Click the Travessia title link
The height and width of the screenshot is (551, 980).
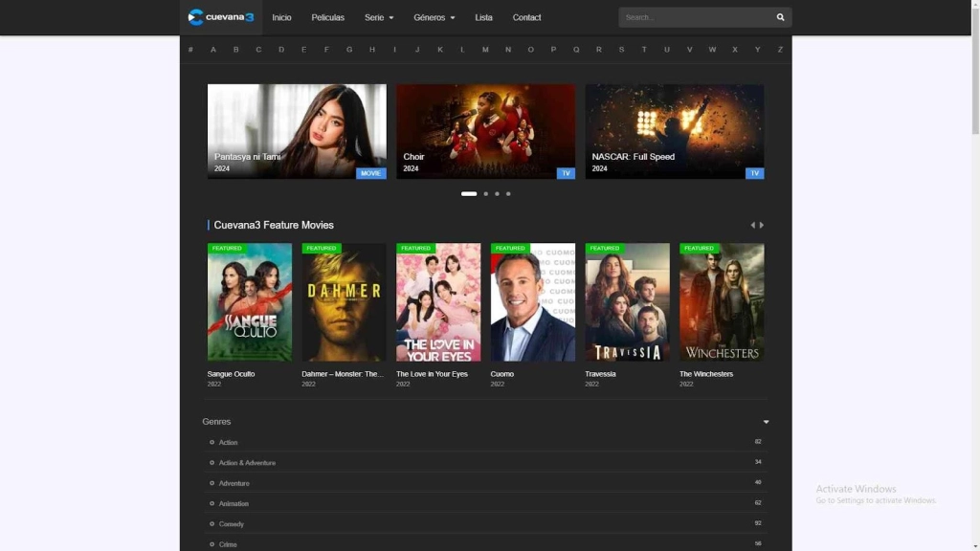pyautogui.click(x=600, y=374)
